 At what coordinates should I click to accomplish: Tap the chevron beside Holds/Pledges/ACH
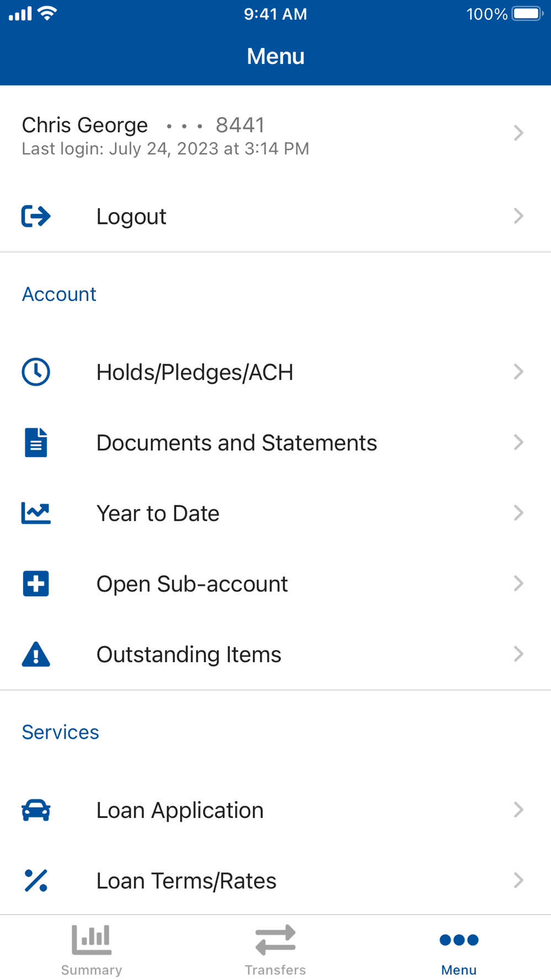518,372
